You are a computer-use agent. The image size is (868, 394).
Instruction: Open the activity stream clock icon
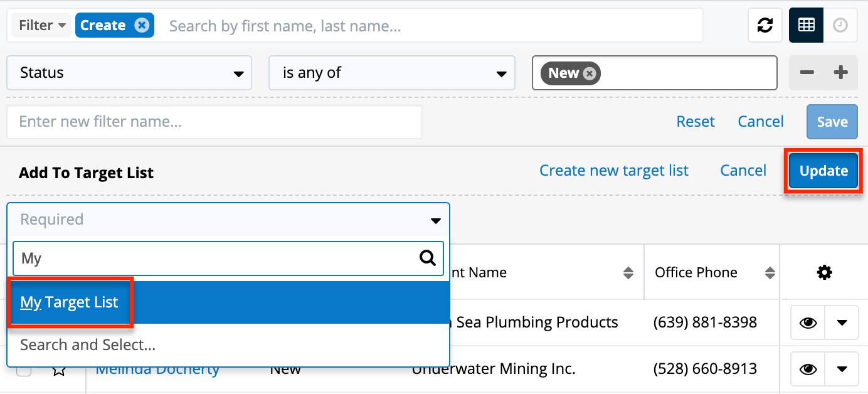pyautogui.click(x=840, y=25)
